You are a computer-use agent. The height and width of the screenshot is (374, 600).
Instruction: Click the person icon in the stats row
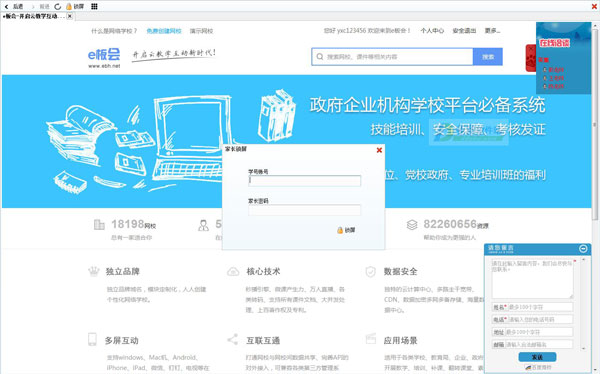[x=204, y=225]
